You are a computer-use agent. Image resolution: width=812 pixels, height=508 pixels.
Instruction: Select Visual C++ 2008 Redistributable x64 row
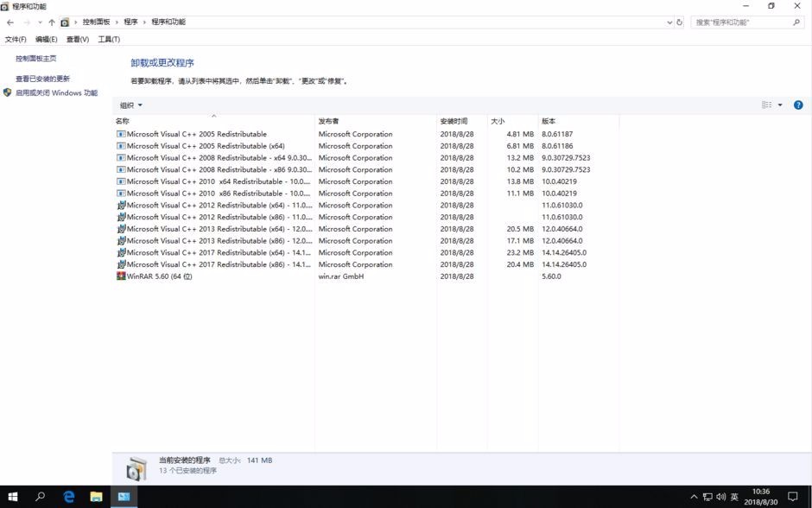pos(365,158)
